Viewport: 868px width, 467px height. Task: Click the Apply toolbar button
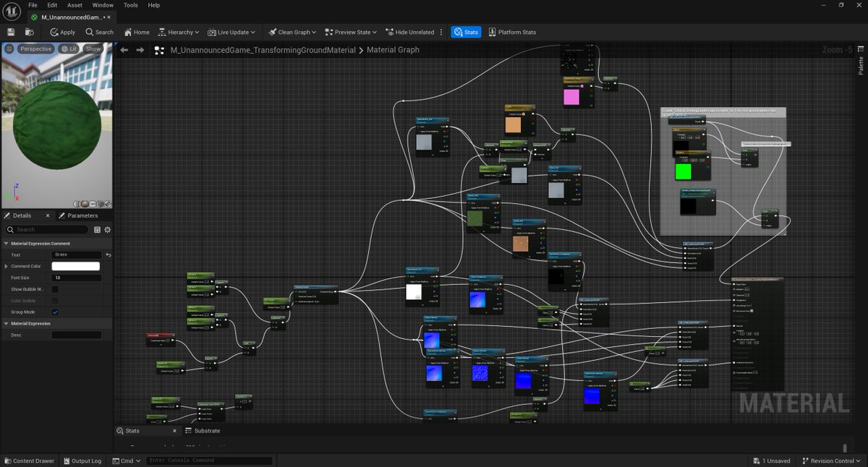[x=63, y=32]
